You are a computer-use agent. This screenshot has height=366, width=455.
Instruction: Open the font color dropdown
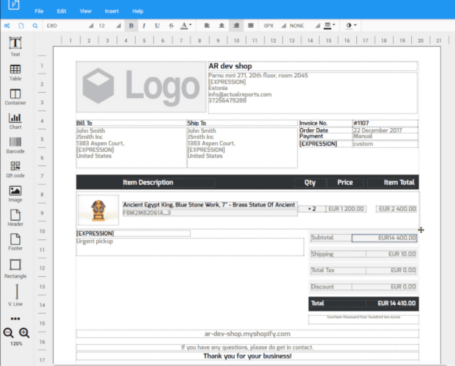[x=186, y=26]
